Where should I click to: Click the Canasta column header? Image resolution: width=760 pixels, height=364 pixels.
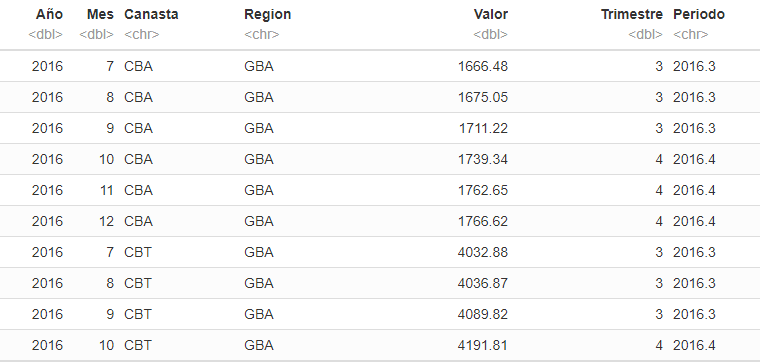[151, 15]
